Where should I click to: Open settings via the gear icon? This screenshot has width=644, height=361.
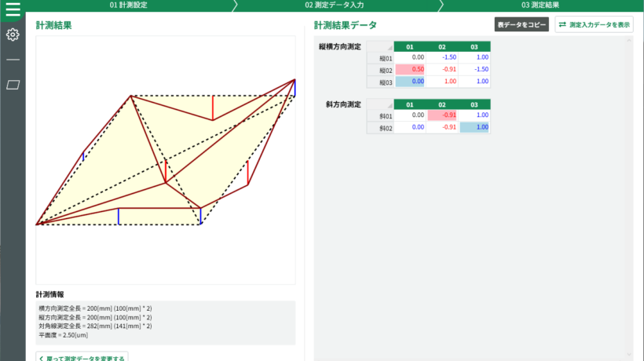pyautogui.click(x=13, y=35)
